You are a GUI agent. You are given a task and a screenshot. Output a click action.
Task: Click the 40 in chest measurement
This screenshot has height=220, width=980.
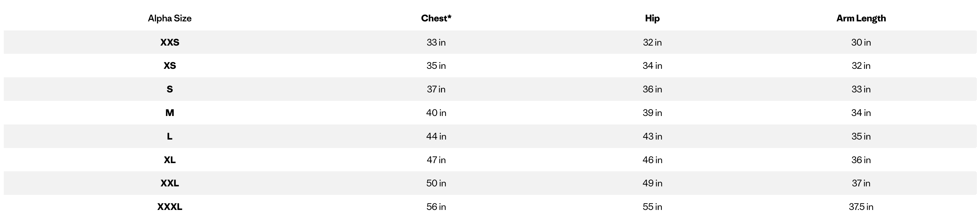436,113
